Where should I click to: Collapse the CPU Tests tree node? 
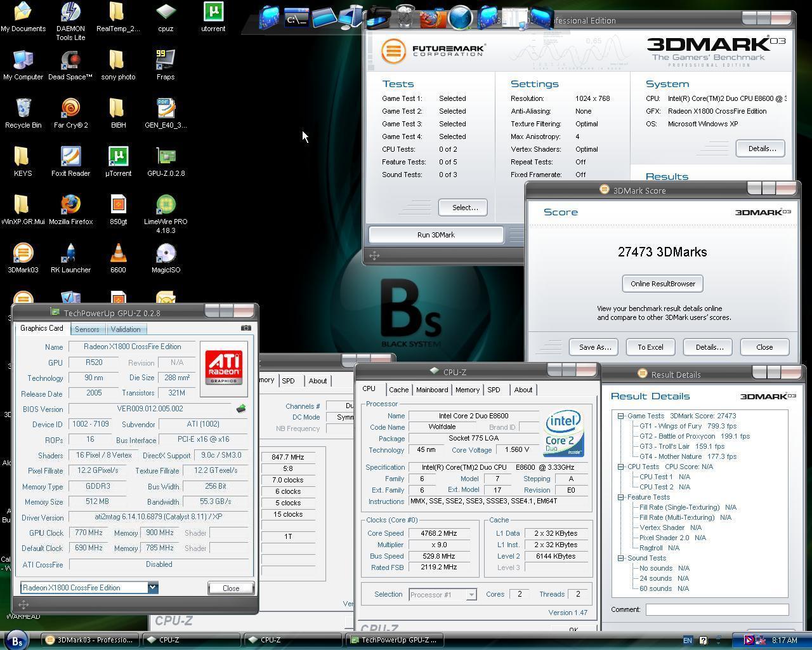(621, 467)
